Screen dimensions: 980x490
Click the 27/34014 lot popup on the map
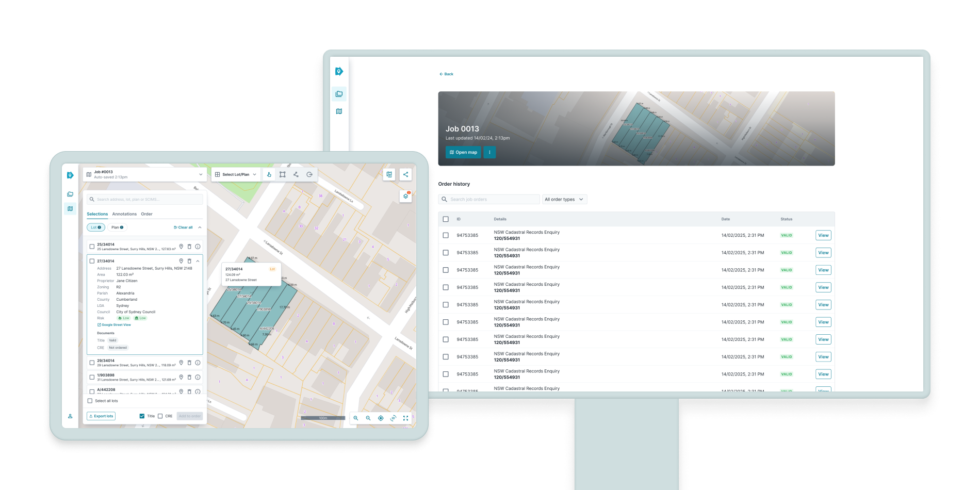click(x=251, y=274)
